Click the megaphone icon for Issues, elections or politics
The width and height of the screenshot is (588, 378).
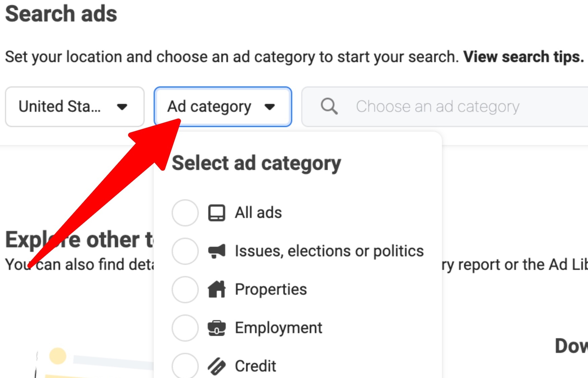tap(216, 251)
